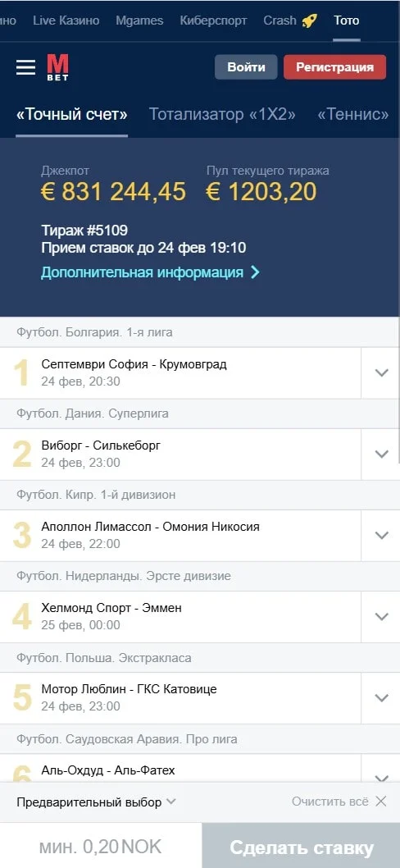The width and height of the screenshot is (400, 868).
Task: Open Crash with rocket icon
Action: [x=290, y=21]
